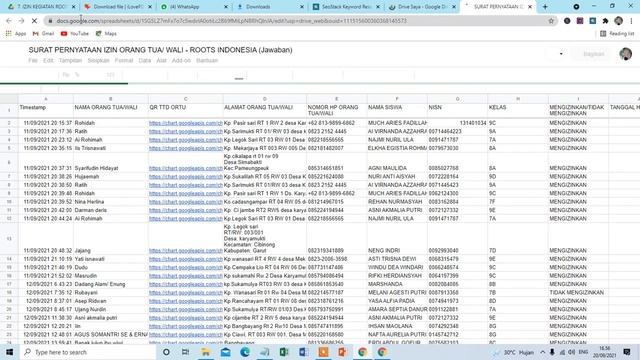640x360 pixels.
Task: Open the Mail app on the taskbar
Action: coord(225,352)
